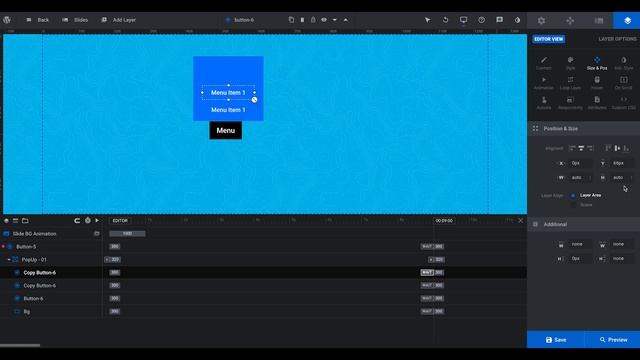Image resolution: width=640 pixels, height=360 pixels.
Task: Align layer vertically to middle
Action: coord(617,148)
